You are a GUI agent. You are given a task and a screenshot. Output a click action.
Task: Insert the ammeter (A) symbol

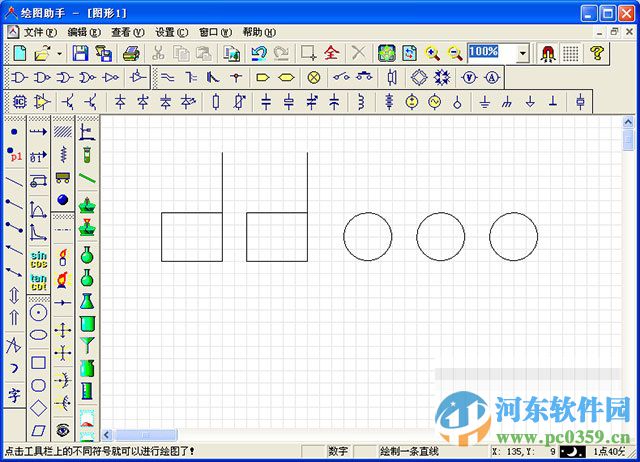(492, 77)
